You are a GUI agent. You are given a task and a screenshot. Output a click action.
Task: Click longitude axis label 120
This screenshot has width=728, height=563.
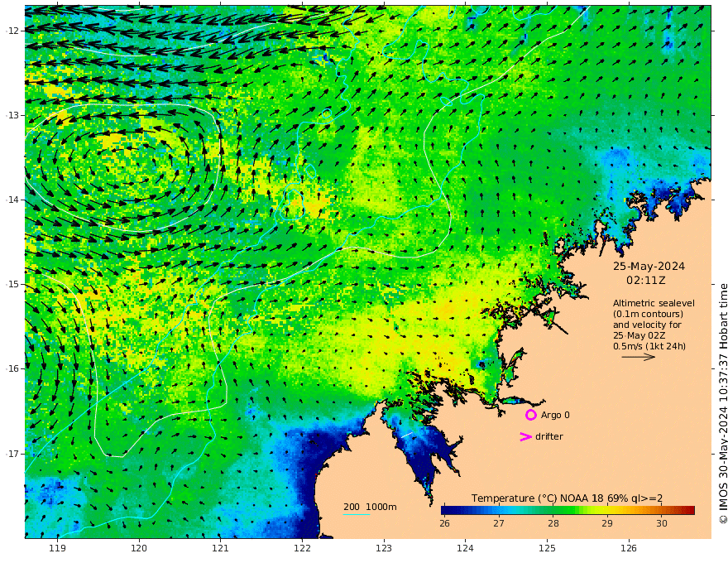click(139, 548)
